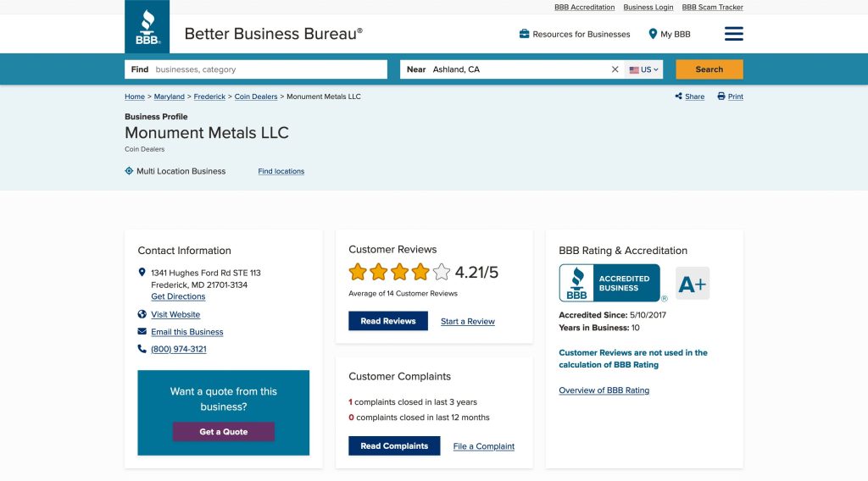The width and height of the screenshot is (868, 481).
Task: Click the Resources for Businesses briefcase icon
Action: point(525,34)
